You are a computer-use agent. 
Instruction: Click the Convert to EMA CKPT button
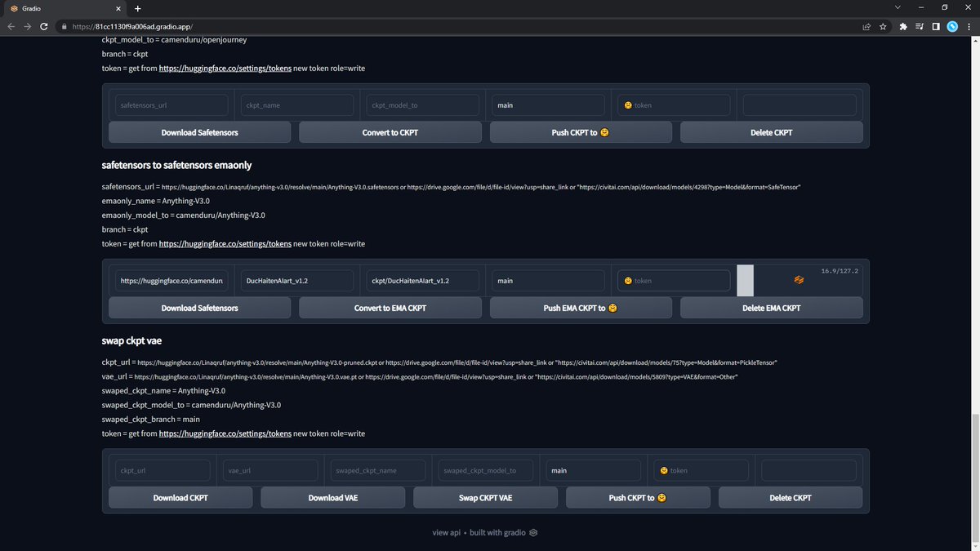tap(390, 308)
